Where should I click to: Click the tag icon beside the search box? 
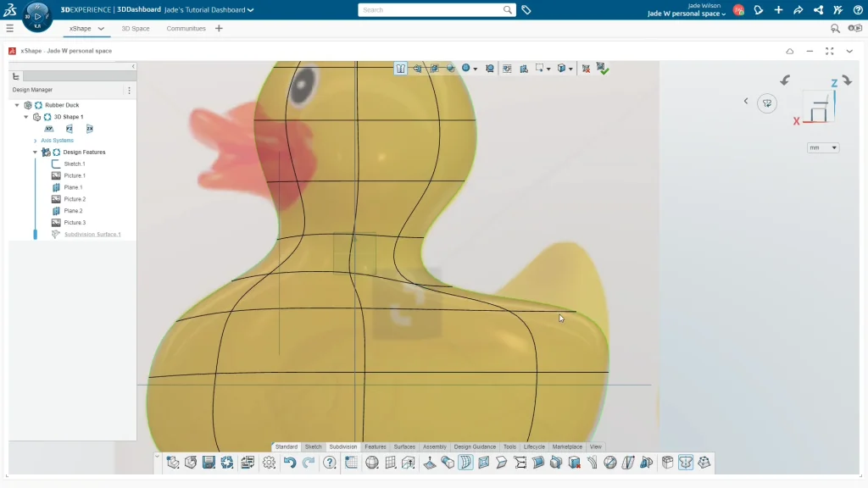point(526,10)
